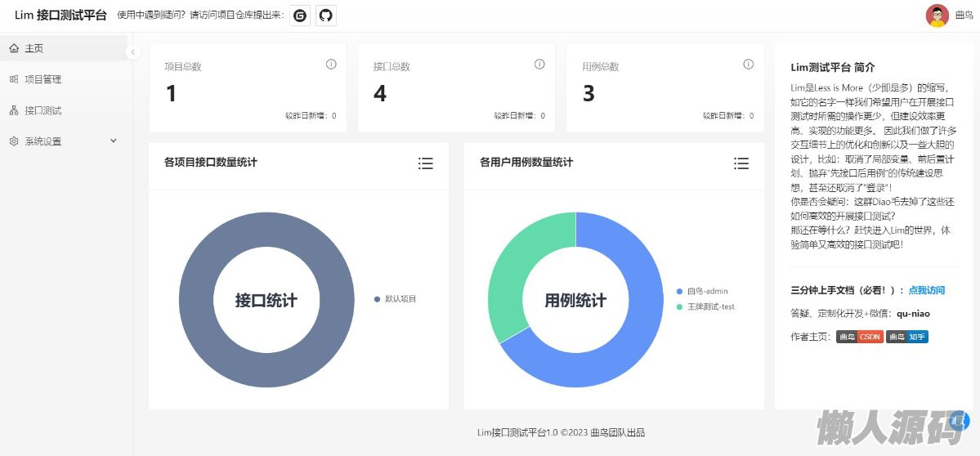Toggle 王牌测试-test legend series
Screen dimensions: 980x456
(709, 306)
